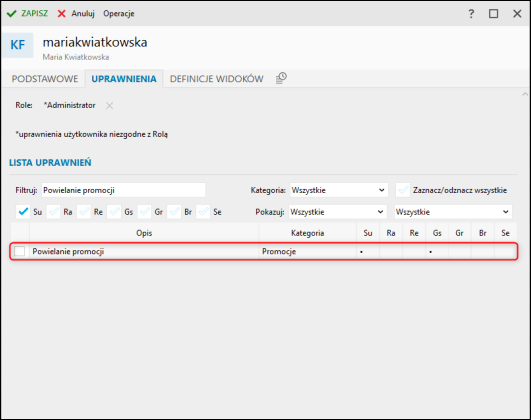Toggle the Su filter checkbox

click(23, 212)
